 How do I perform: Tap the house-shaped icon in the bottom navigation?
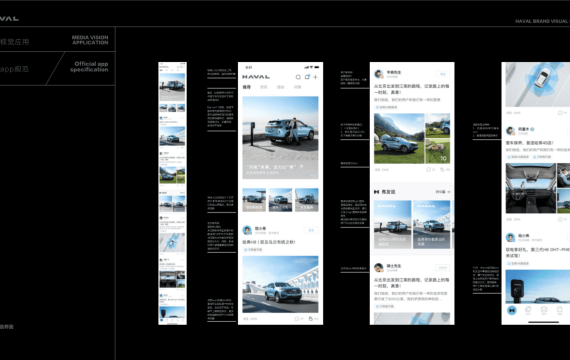544,310
